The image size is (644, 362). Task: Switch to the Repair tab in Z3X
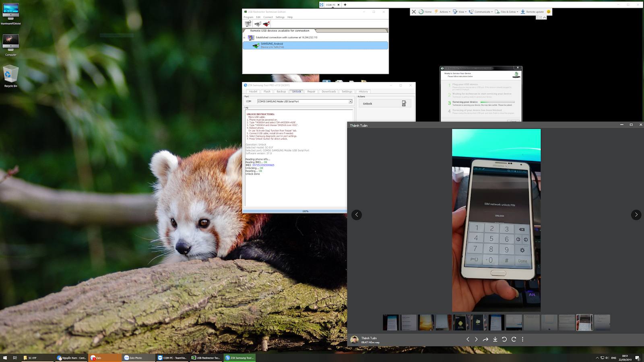[312, 92]
